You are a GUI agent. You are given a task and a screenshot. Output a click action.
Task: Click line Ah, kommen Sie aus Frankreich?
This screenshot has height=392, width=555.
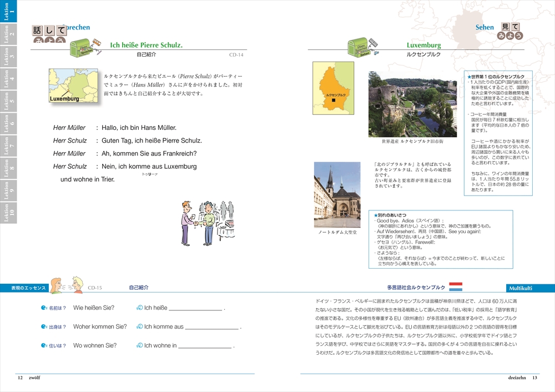click(149, 153)
